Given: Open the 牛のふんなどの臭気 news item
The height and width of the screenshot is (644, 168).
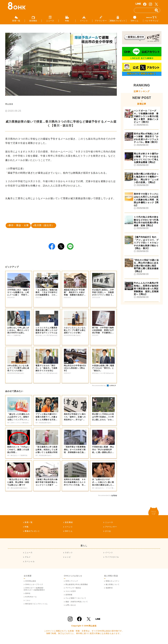Looking at the screenshot, I should 141,290.
